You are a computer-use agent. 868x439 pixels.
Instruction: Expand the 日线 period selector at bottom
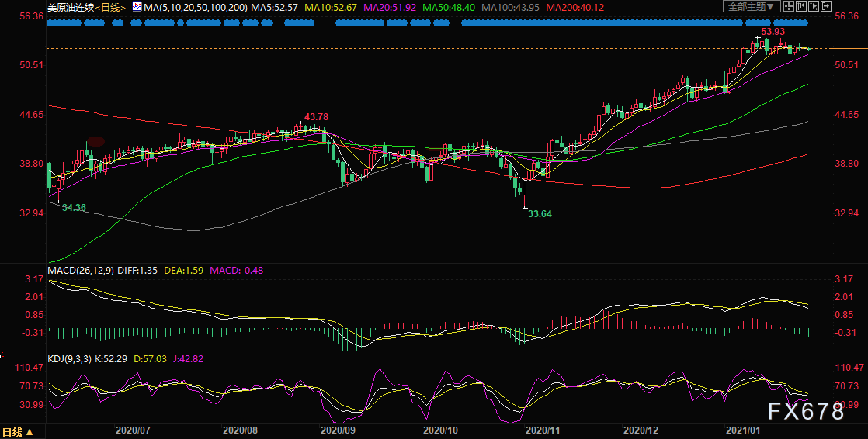point(19,432)
